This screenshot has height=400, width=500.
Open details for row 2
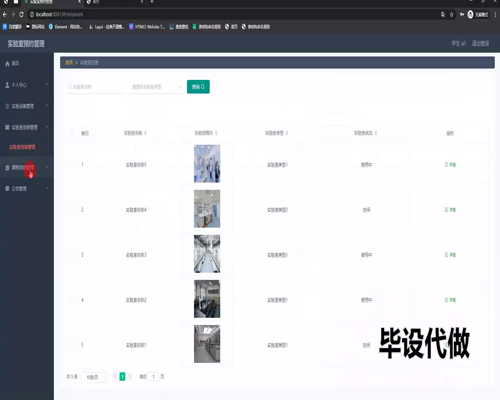pyautogui.click(x=450, y=210)
